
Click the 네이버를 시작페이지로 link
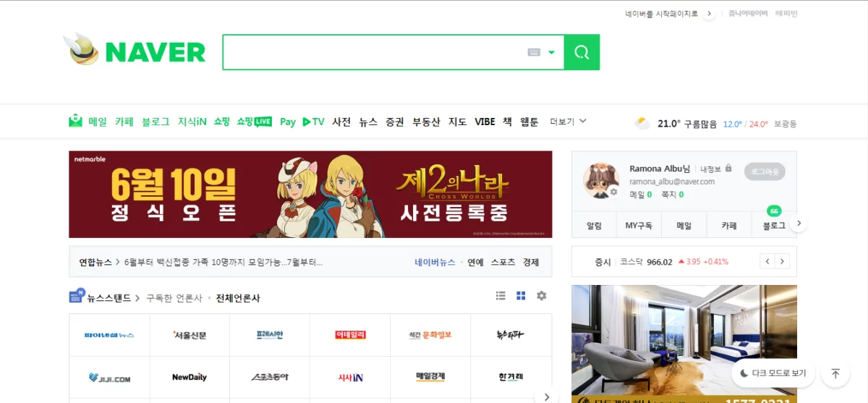click(x=662, y=14)
